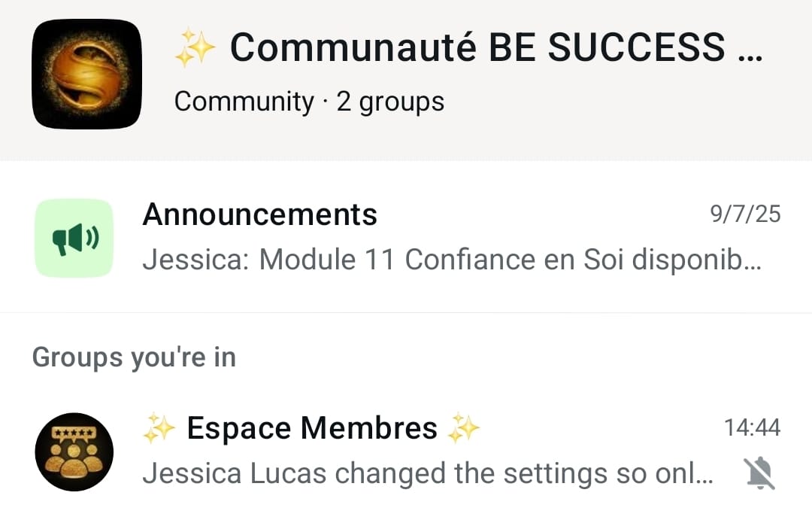
Task: Open the Espace Membres group name
Action: point(312,428)
